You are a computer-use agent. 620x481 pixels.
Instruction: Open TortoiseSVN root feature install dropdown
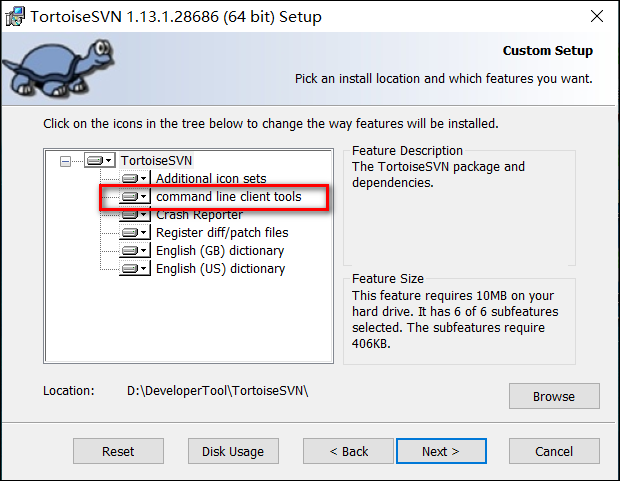click(100, 161)
